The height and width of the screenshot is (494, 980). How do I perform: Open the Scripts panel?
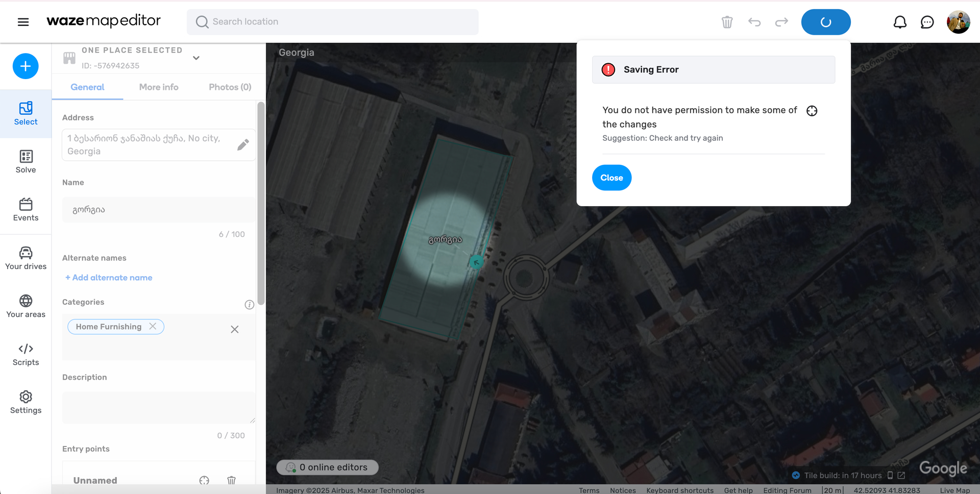click(x=26, y=355)
